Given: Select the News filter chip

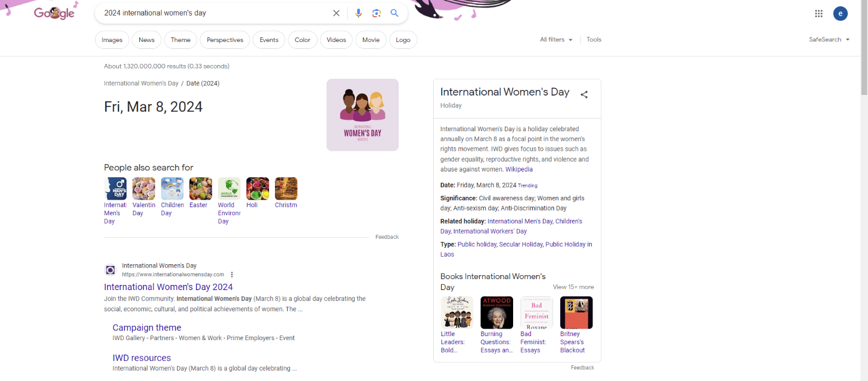Looking at the screenshot, I should click(x=147, y=40).
